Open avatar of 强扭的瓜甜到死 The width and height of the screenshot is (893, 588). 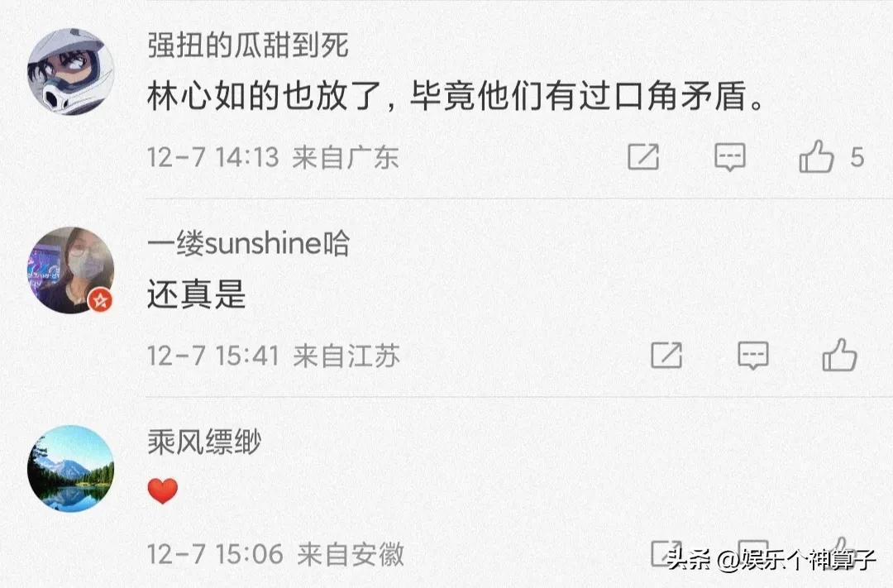point(70,71)
